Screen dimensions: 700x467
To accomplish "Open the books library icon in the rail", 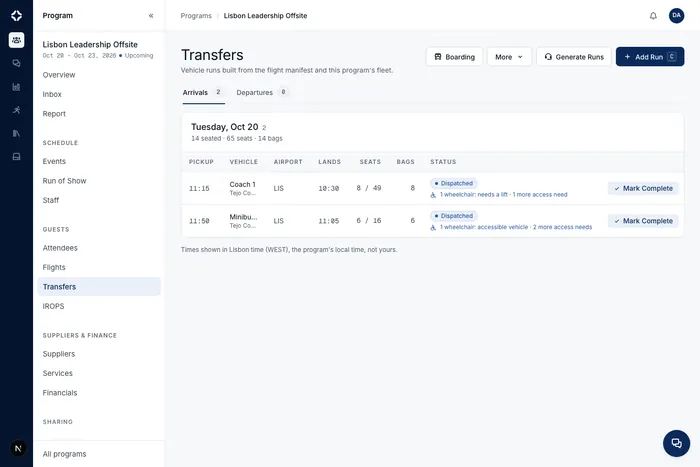I will (x=16, y=133).
